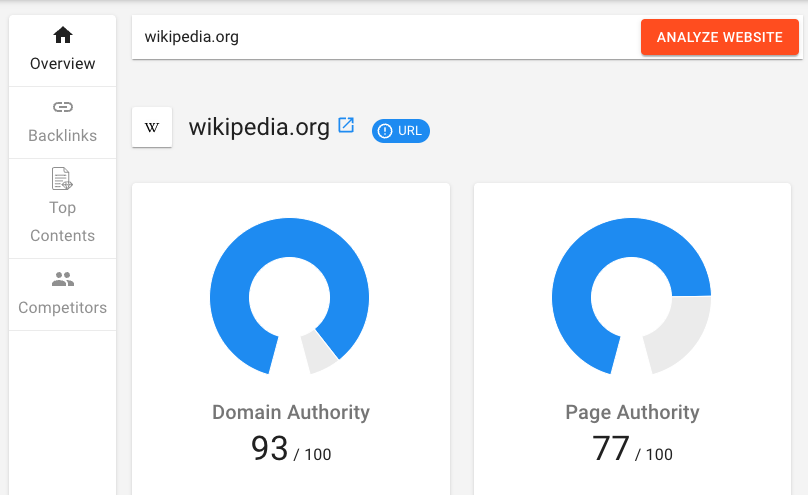Click the gray segment of Domain Authority donut
The image size is (808, 495).
coord(320,352)
